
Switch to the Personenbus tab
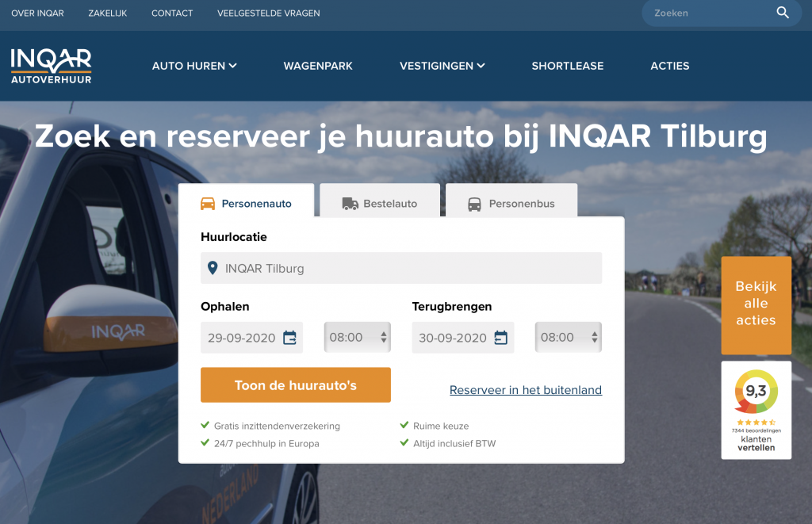point(511,201)
